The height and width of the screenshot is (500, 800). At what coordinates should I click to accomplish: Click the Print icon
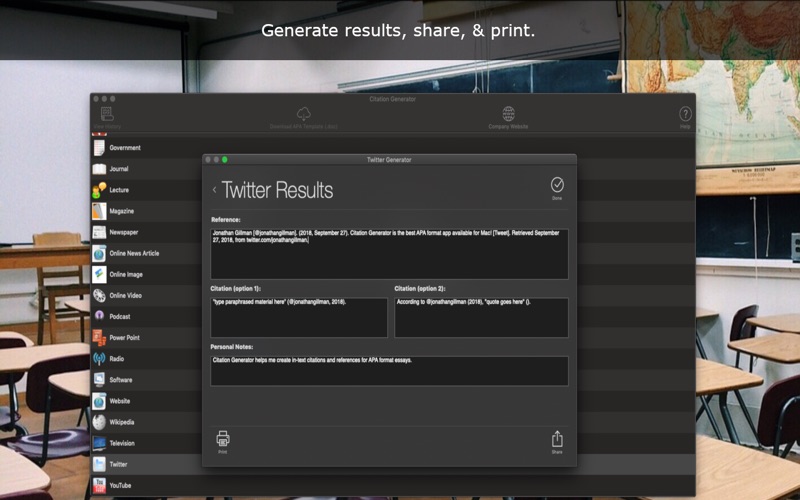click(223, 439)
